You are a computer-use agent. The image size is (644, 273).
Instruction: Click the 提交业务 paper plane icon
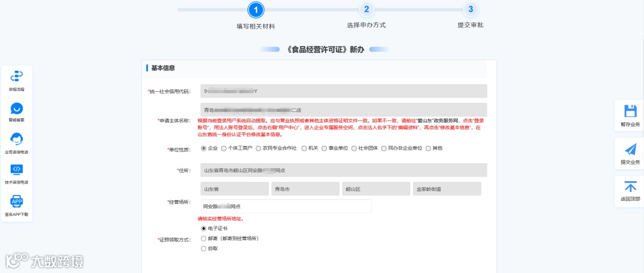click(x=630, y=150)
